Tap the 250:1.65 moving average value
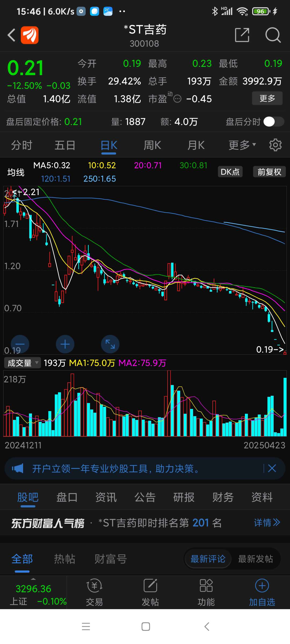The image size is (290, 644). click(x=100, y=179)
